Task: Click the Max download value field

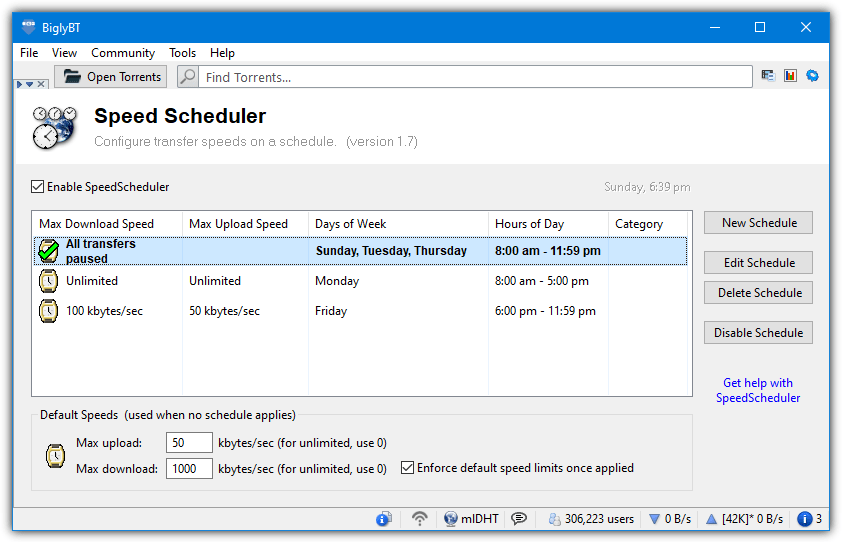Action: coord(189,468)
